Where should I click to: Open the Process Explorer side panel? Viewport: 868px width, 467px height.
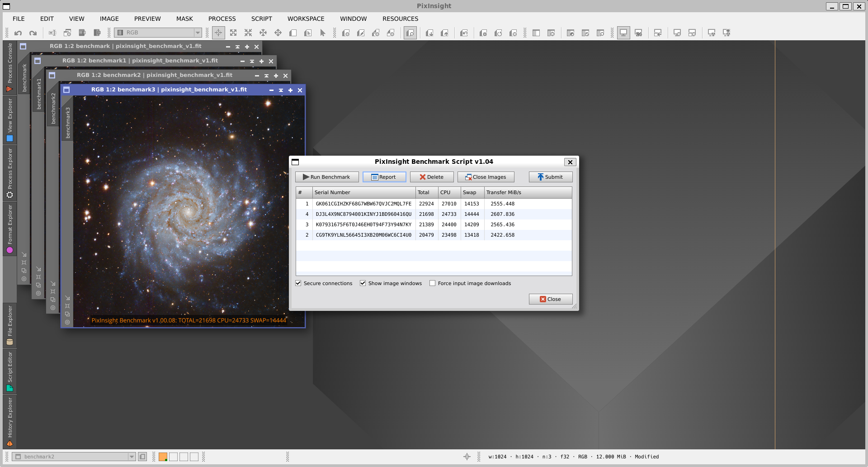pyautogui.click(x=9, y=173)
